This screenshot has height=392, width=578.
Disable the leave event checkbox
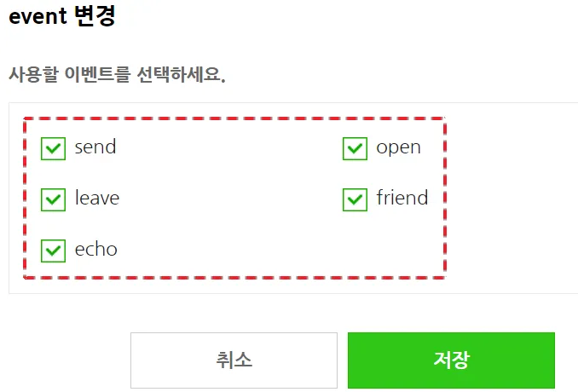click(54, 199)
